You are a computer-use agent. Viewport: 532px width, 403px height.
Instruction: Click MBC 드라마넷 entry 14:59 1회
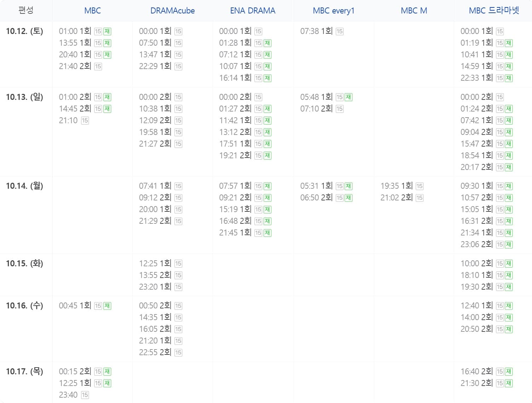tap(476, 66)
